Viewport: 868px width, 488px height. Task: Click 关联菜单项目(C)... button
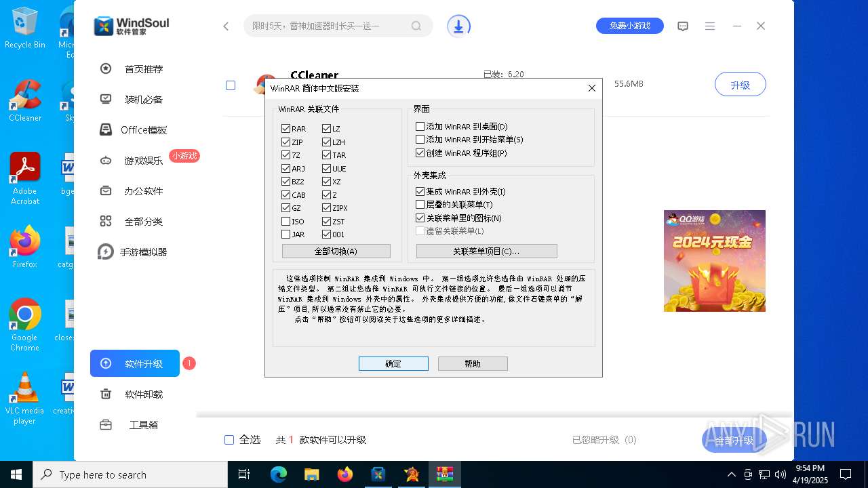coord(487,251)
